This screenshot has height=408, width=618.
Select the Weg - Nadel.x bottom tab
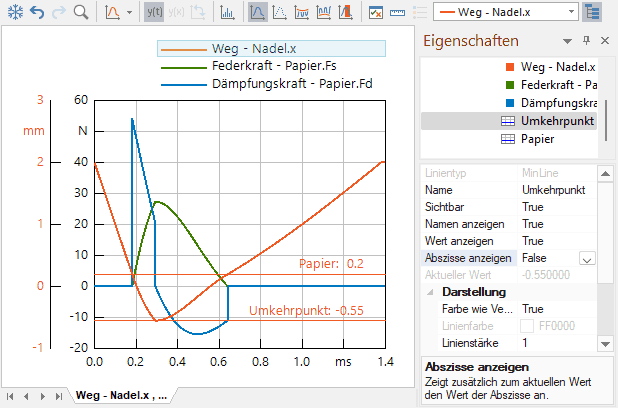[120, 396]
